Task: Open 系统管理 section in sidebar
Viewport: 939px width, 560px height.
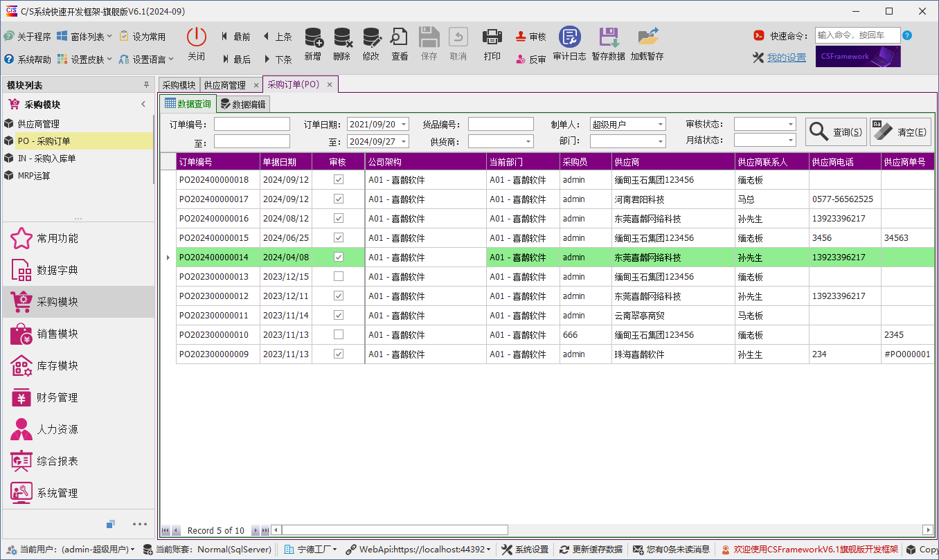Action: coord(78,494)
